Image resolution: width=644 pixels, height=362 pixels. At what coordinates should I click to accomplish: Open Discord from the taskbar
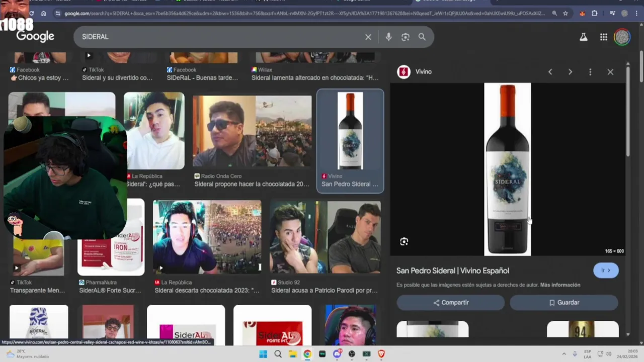point(337,354)
